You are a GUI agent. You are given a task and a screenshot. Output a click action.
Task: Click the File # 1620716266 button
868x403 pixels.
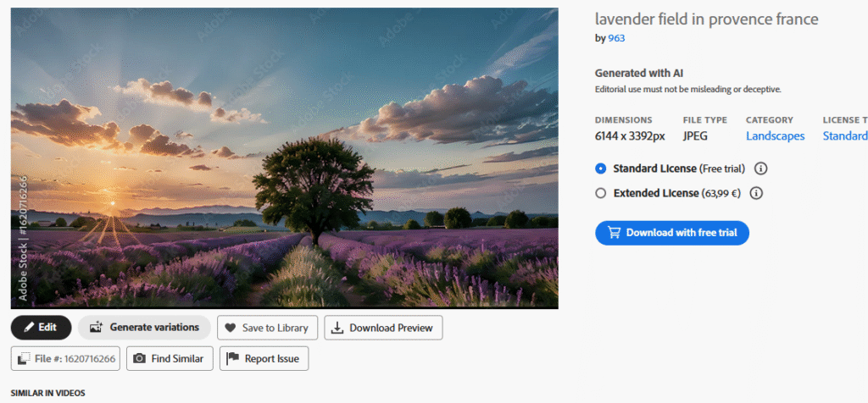click(x=66, y=358)
